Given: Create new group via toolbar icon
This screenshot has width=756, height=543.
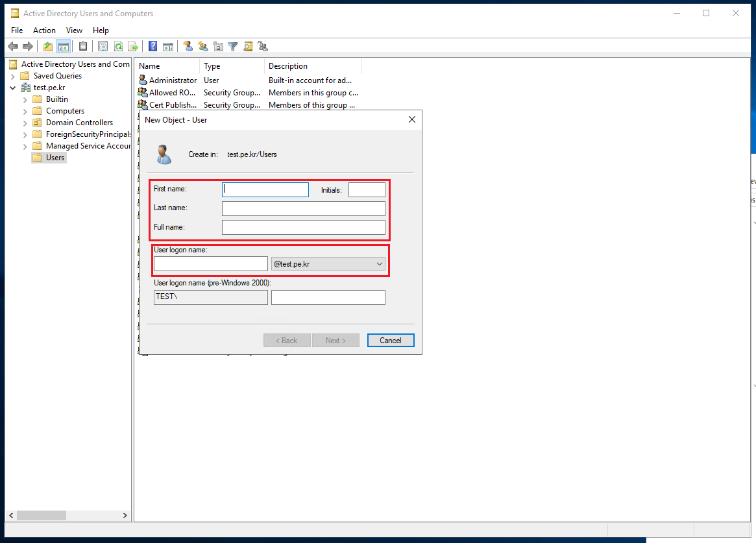Looking at the screenshot, I should coord(203,46).
